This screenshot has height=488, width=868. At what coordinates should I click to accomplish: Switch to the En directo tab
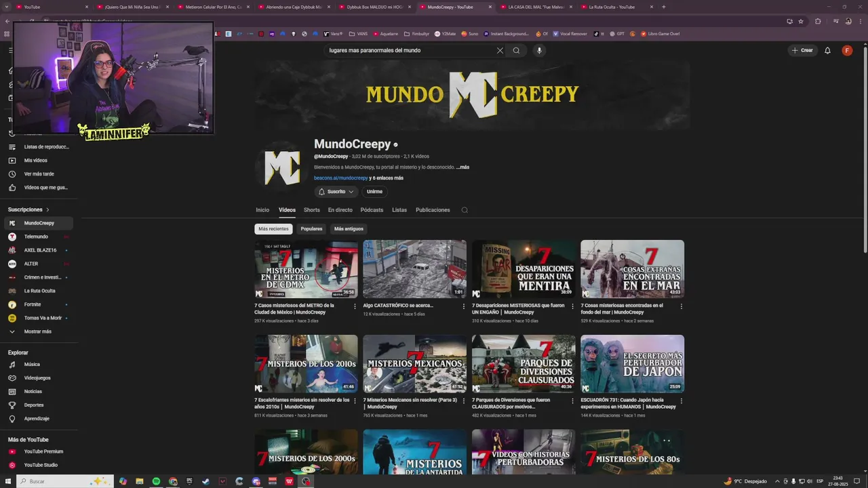click(x=340, y=210)
